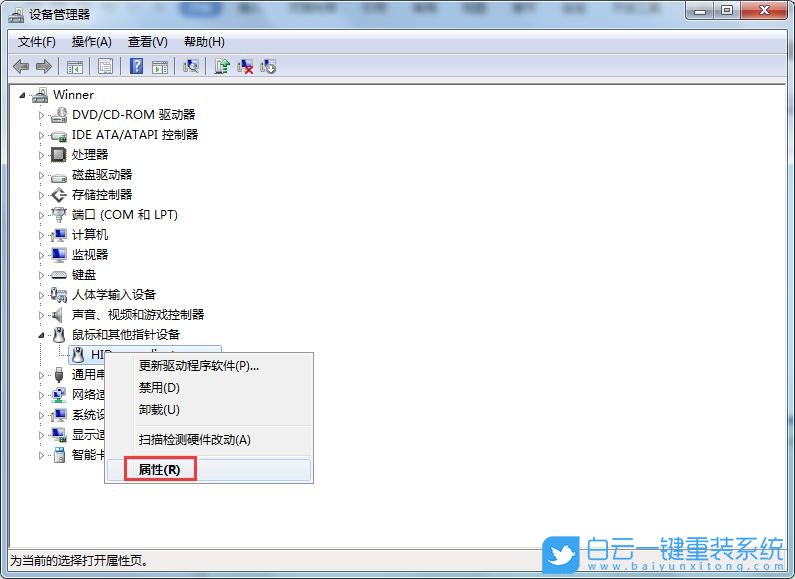Click the 智能卡 smart card reader icon
The image size is (795, 579).
click(x=59, y=455)
